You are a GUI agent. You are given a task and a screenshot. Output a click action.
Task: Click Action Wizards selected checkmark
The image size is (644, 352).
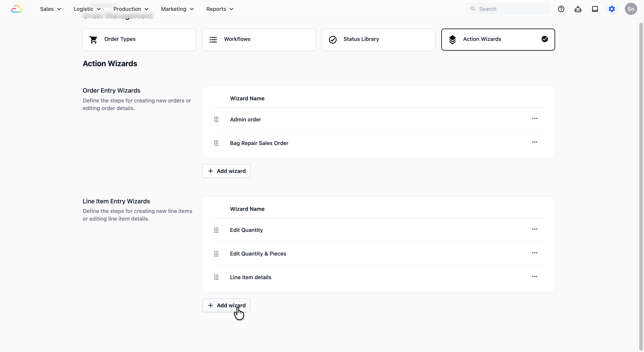[545, 39]
